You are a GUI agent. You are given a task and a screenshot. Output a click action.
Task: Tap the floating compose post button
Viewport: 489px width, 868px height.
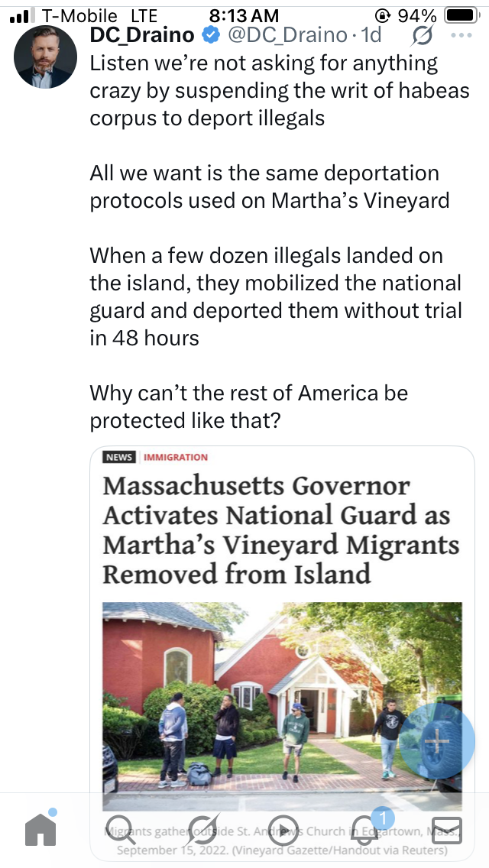[436, 740]
